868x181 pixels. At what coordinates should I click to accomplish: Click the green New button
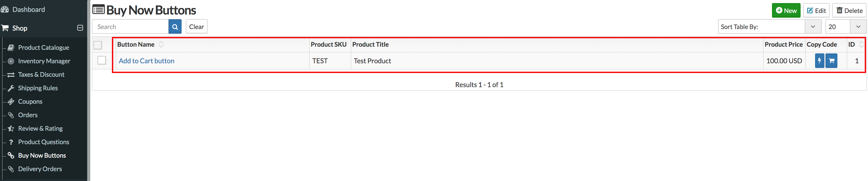pos(786,10)
